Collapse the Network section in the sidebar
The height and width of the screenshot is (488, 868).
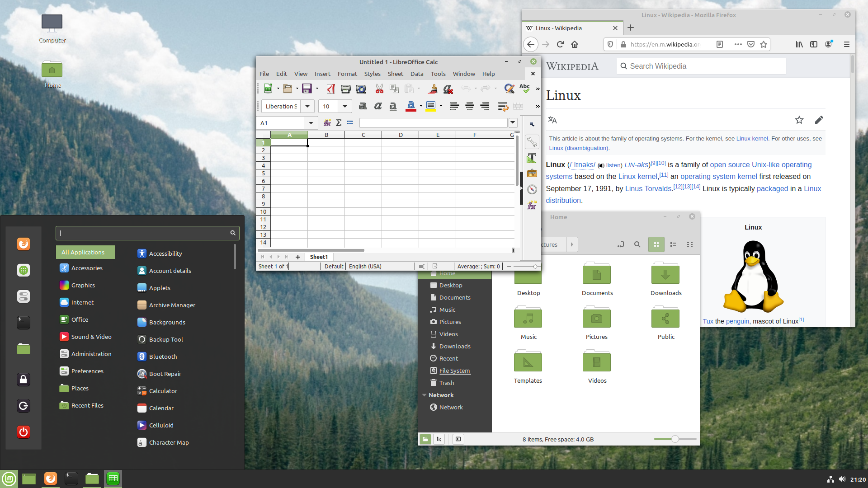pos(425,395)
